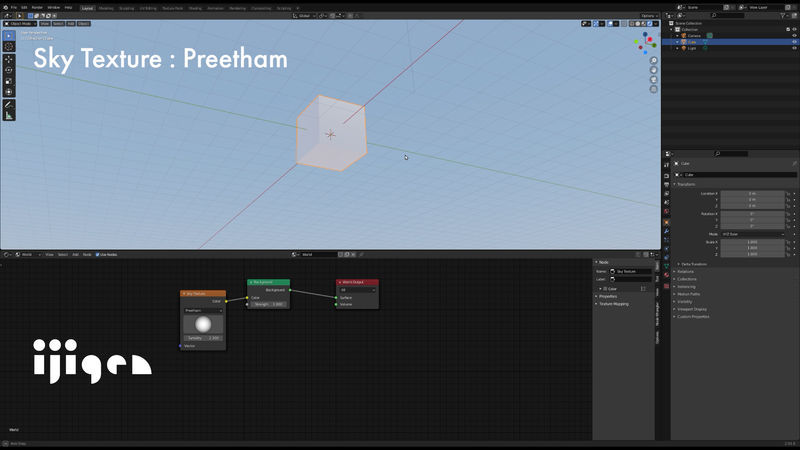Expand the Visibility panel
800x450 pixels.
685,302
